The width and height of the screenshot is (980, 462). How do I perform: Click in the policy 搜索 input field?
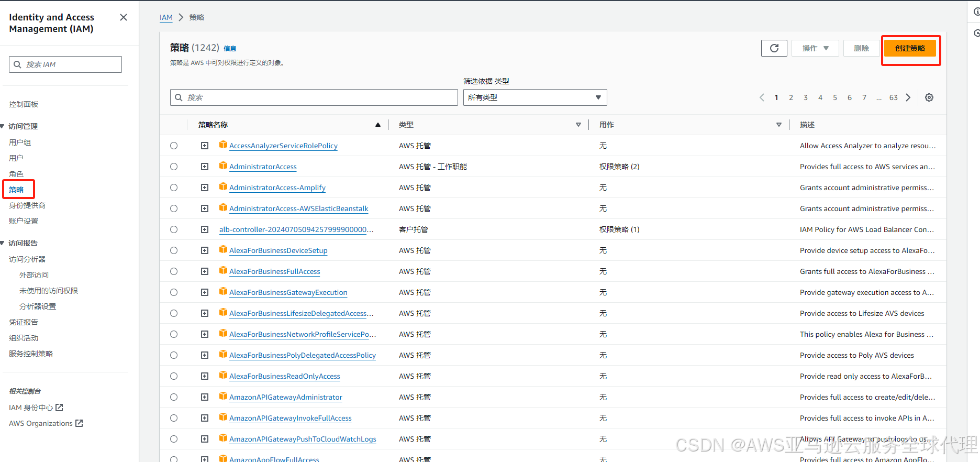314,97
